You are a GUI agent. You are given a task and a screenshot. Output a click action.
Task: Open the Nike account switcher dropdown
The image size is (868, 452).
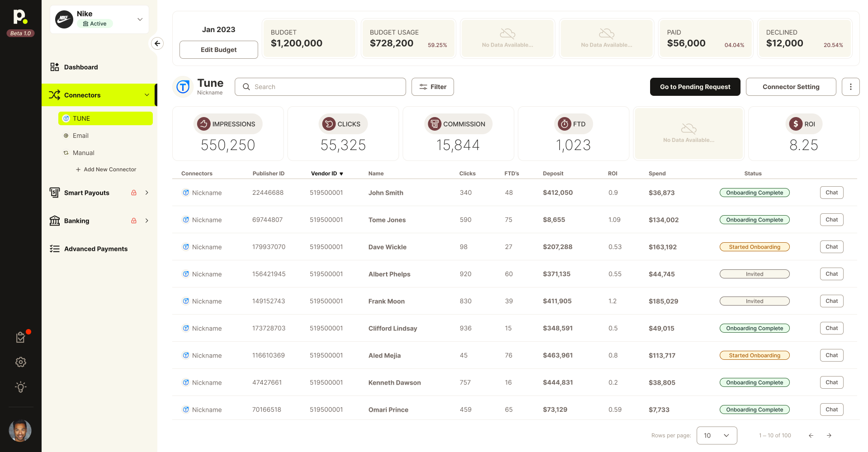pyautogui.click(x=140, y=19)
